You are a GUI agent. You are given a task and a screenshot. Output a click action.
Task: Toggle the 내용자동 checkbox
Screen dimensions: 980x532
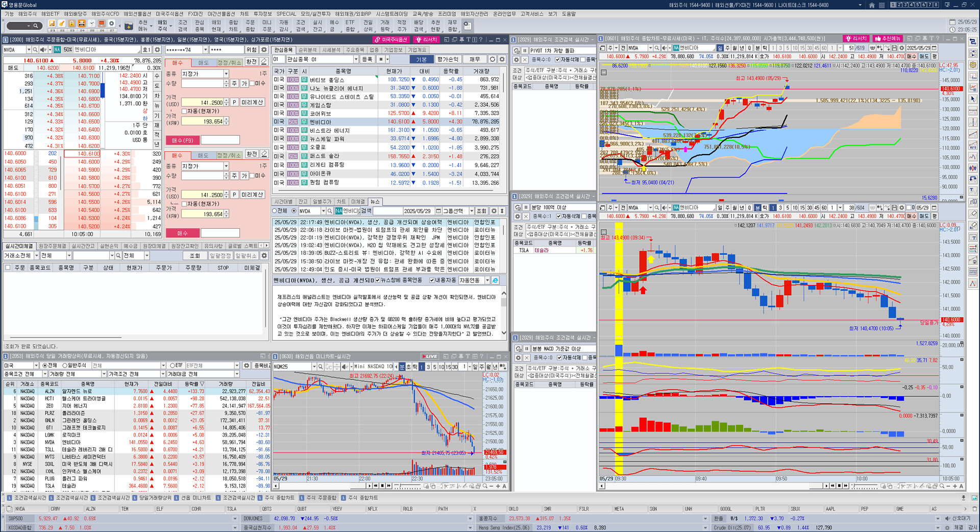432,280
